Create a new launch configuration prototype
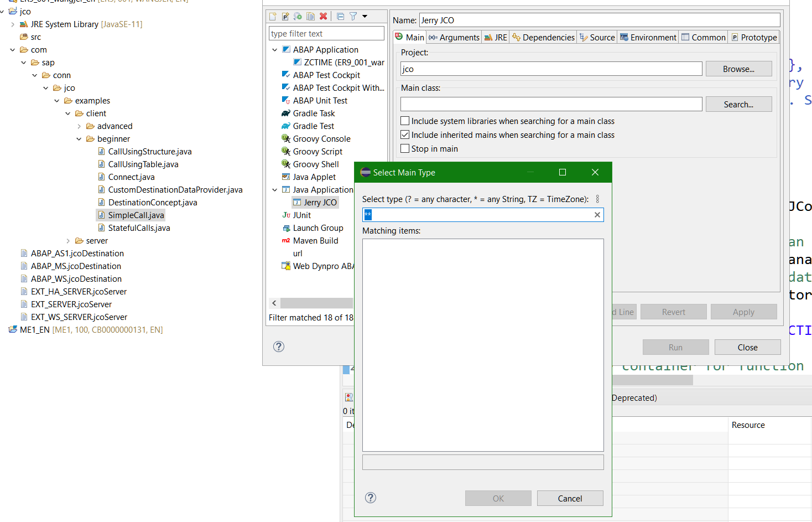Screen dimensions: 812x522 pyautogui.click(x=285, y=17)
